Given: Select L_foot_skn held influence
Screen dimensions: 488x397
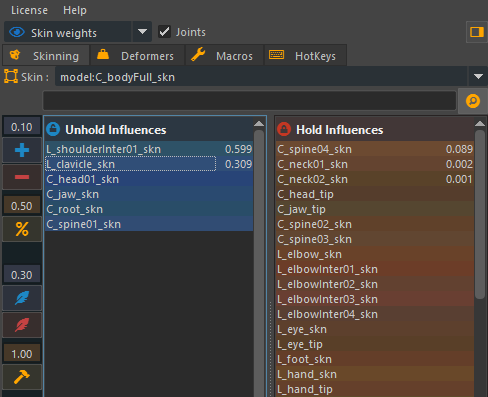Looking at the screenshot, I should point(375,359).
